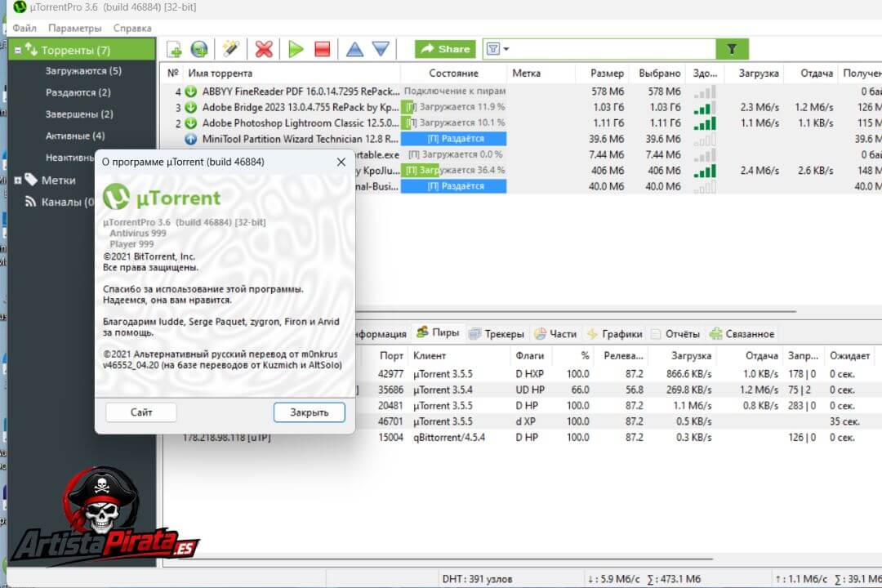Screen dimensions: 882x588
Task: Close the О программе µTorrent dialog
Action: click(x=341, y=162)
